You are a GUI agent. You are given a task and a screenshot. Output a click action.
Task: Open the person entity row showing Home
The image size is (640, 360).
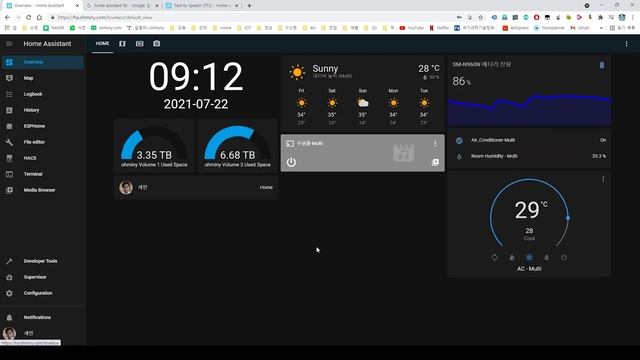[x=196, y=187]
